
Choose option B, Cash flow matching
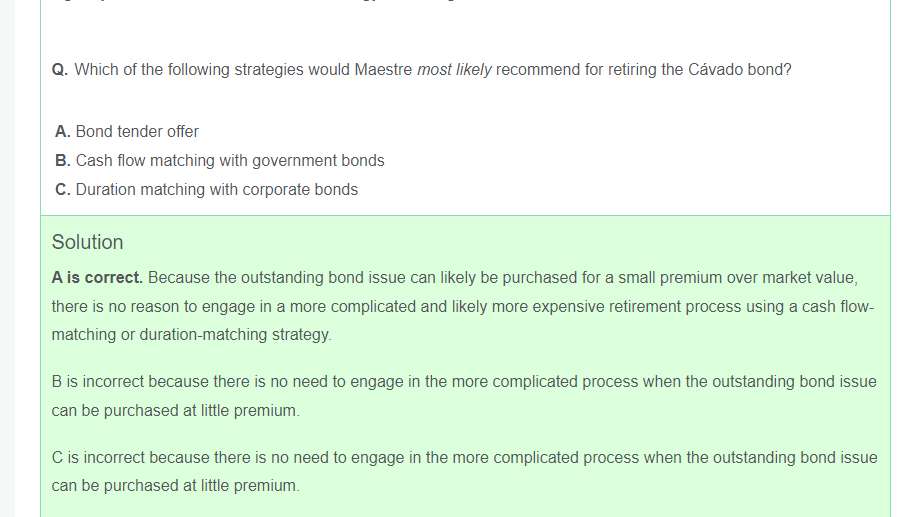[x=229, y=160]
